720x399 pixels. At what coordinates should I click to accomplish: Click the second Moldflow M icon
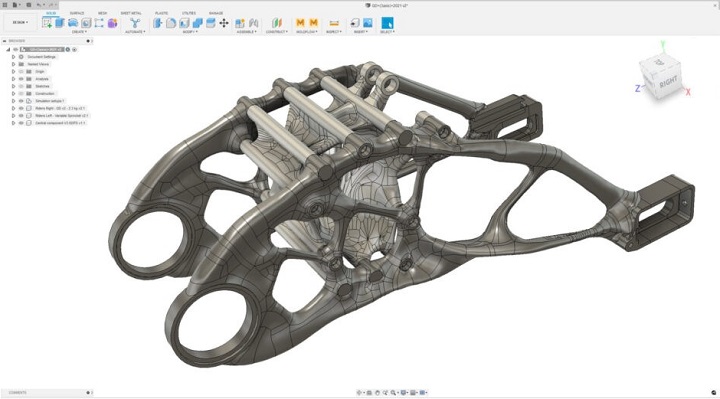(314, 22)
